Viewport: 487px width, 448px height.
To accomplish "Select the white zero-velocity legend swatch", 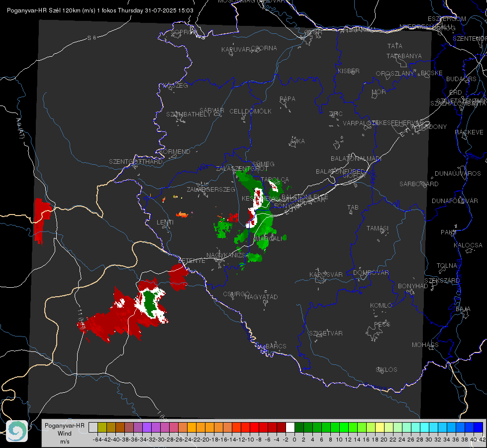I will [x=290, y=427].
